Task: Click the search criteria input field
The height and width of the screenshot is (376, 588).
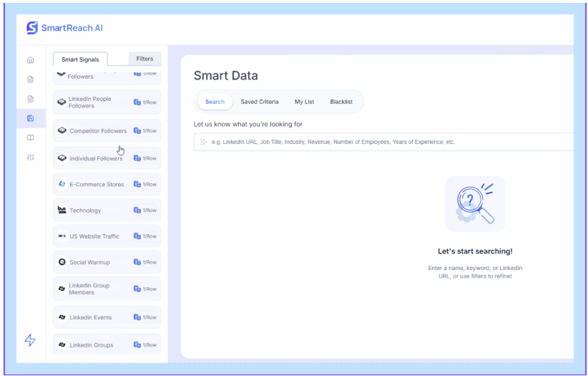Action: coord(383,142)
